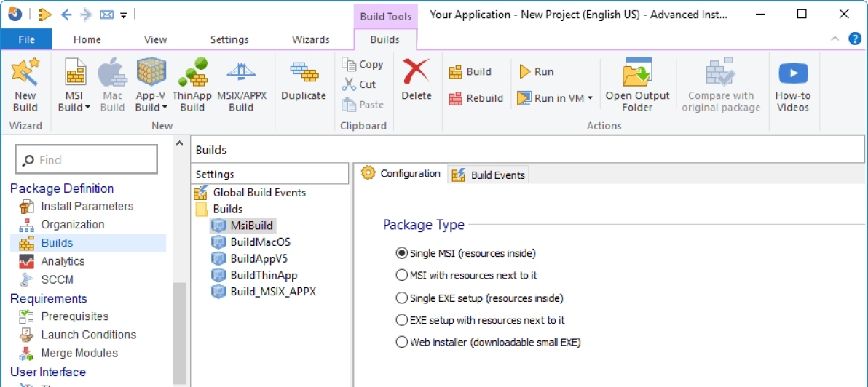Create a new MSIX/APPX Build
868x387 pixels.
click(241, 86)
